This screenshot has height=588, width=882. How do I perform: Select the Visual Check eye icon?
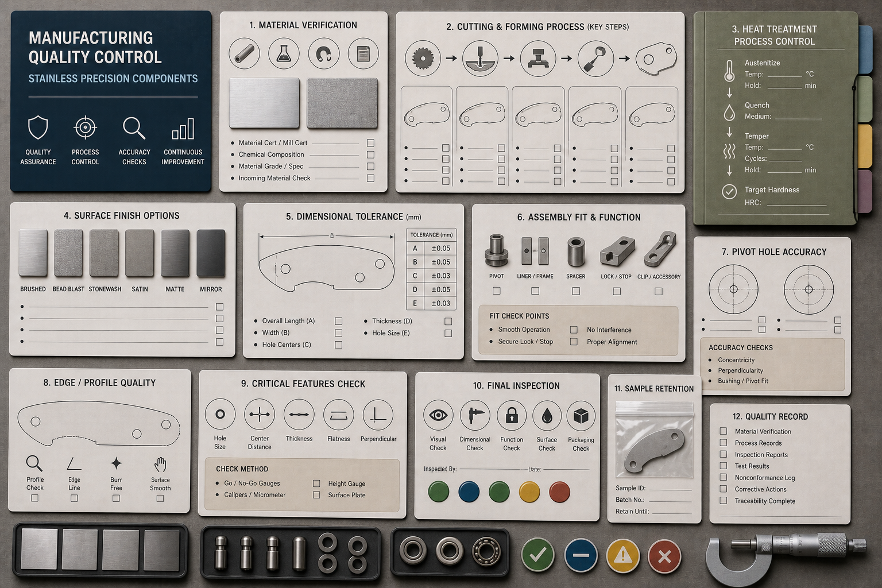438,416
